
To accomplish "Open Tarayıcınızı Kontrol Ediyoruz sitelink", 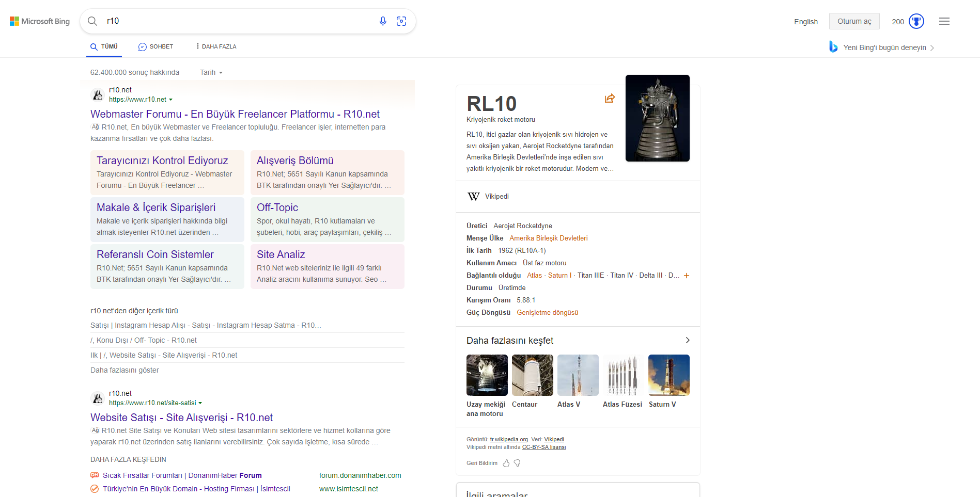I will tap(162, 161).
